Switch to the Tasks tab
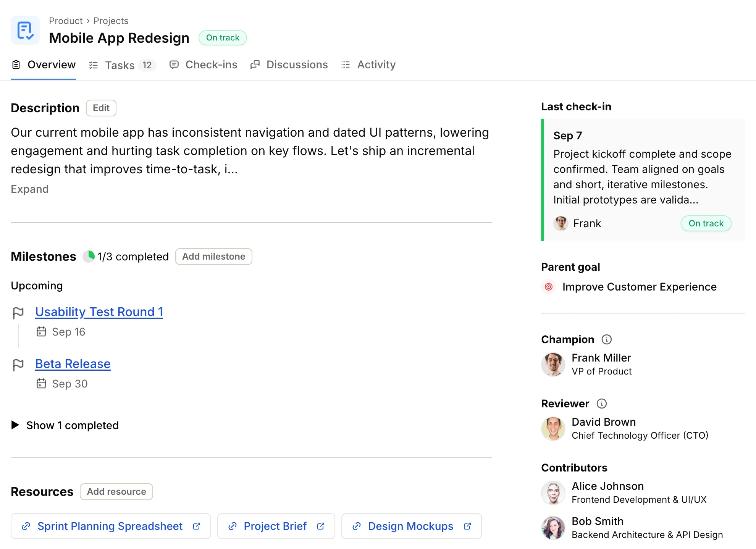The height and width of the screenshot is (549, 756). pos(120,65)
